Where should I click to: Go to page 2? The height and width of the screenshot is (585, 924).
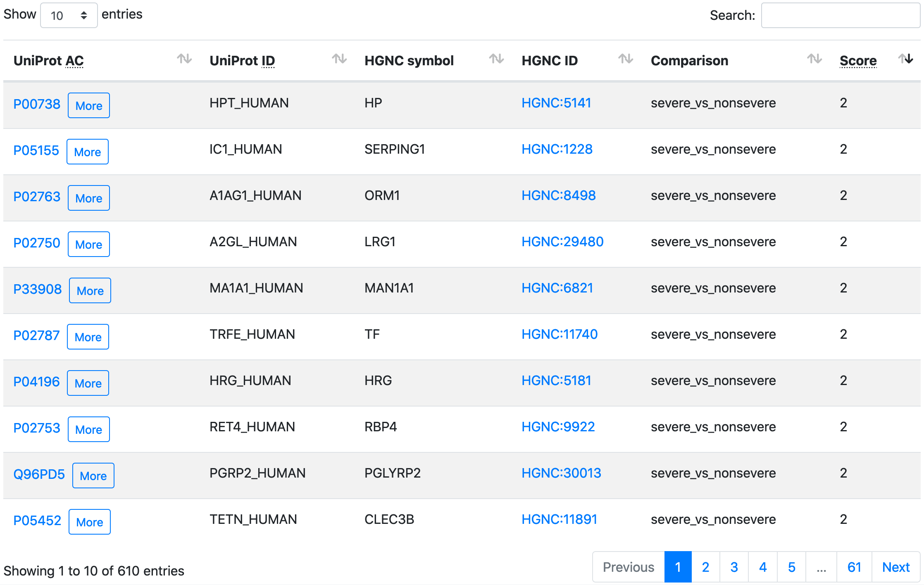click(x=705, y=567)
